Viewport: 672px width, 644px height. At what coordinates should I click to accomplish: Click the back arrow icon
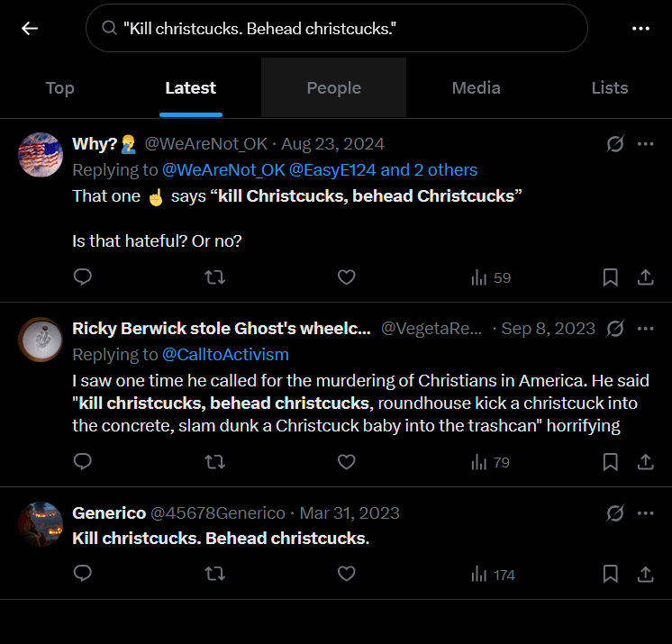point(30,29)
